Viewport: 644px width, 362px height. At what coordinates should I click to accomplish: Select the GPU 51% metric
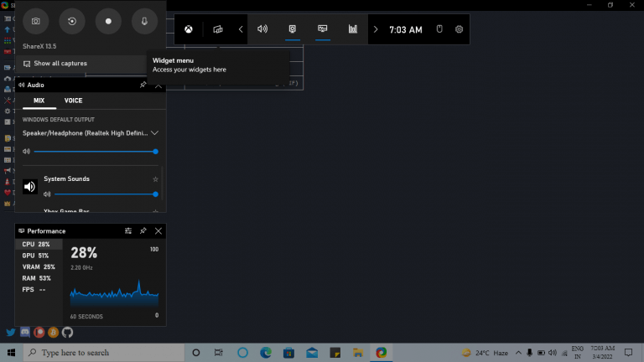tap(39, 256)
